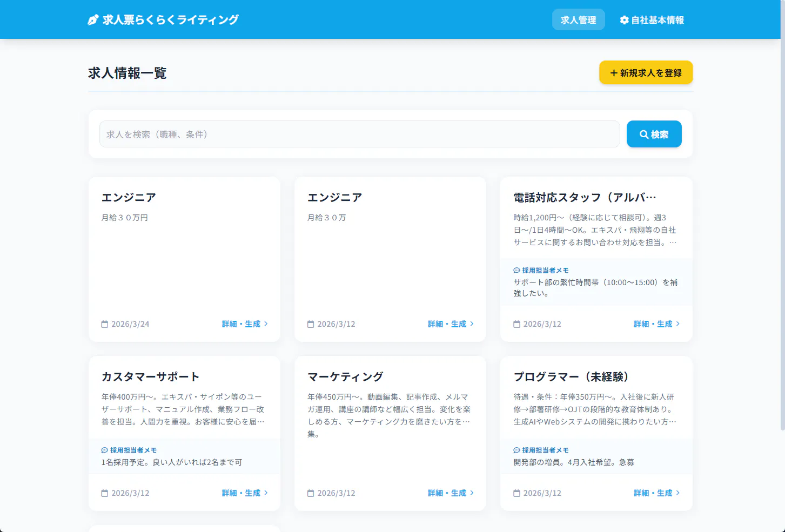Open the 自社基本情報 menu item
Viewport: 785px width, 532px height.
point(652,20)
